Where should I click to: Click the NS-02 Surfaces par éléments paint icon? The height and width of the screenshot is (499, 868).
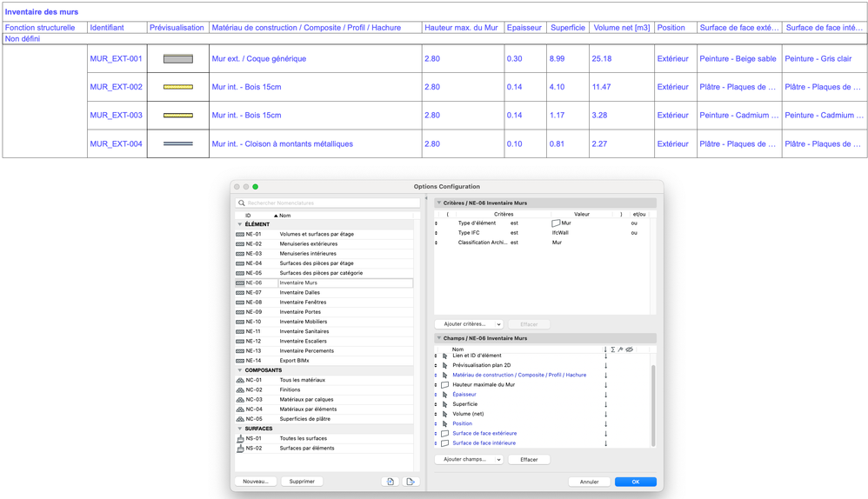(x=240, y=448)
